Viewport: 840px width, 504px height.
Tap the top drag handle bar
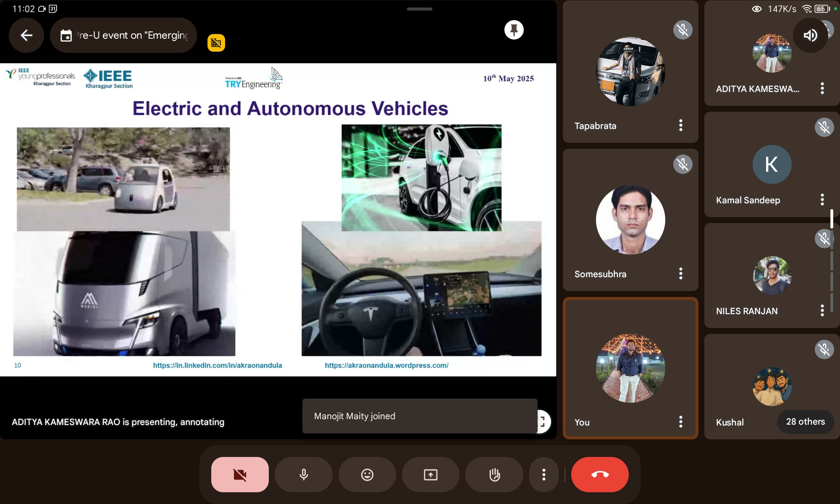pos(419,9)
